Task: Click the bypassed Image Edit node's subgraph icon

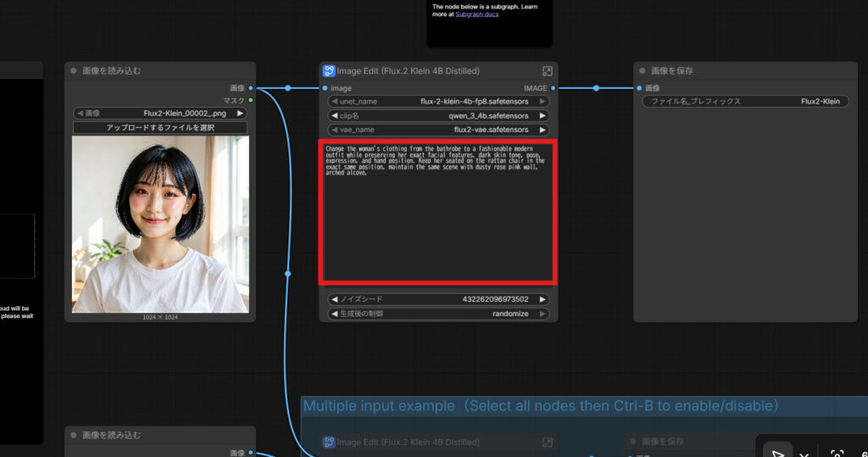Action: click(329, 442)
